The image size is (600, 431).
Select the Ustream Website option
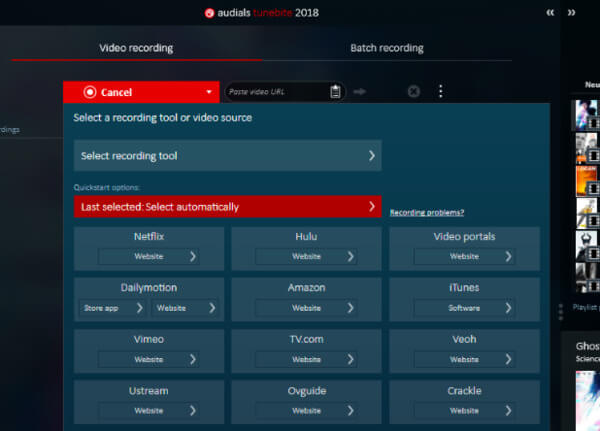point(149,411)
